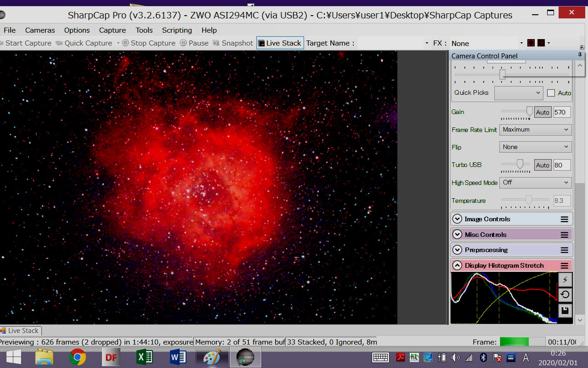The width and height of the screenshot is (588, 368).
Task: Click the red crosshair overlay icon in the toolbar
Action: pos(541,43)
